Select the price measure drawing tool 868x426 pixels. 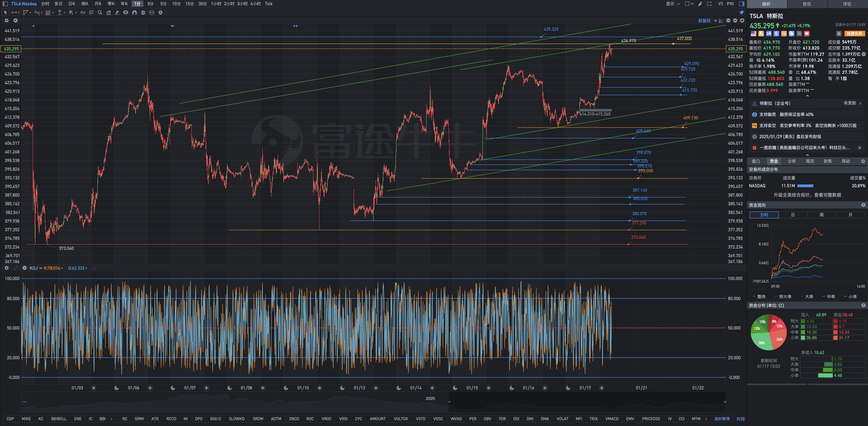60,12
